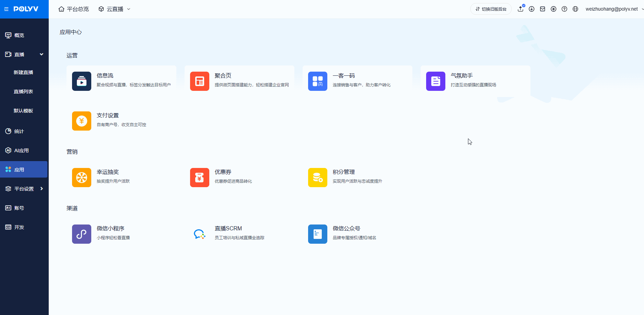
Task: Open the 微信小程序 app icon
Action: (82, 234)
